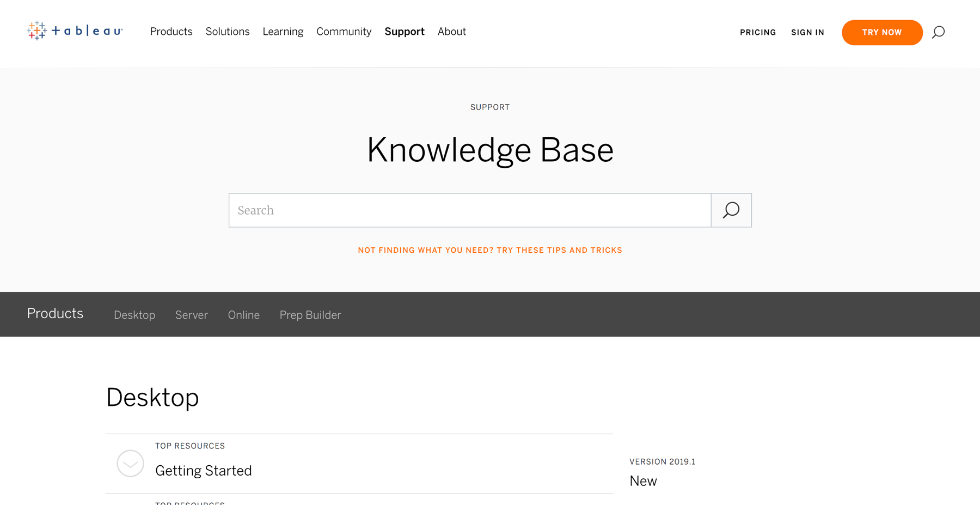Follow the tips and tricks link
980x505 pixels.
tap(489, 250)
